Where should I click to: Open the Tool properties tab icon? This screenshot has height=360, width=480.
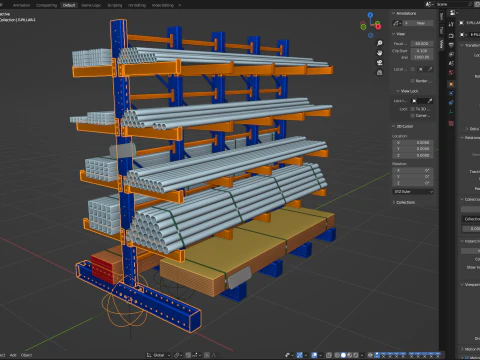[x=451, y=24]
